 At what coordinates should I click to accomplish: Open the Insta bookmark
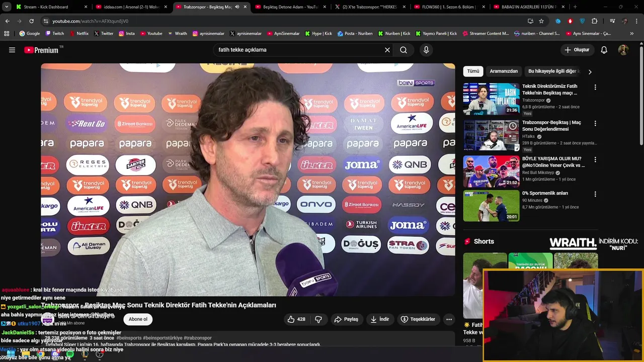point(127,34)
